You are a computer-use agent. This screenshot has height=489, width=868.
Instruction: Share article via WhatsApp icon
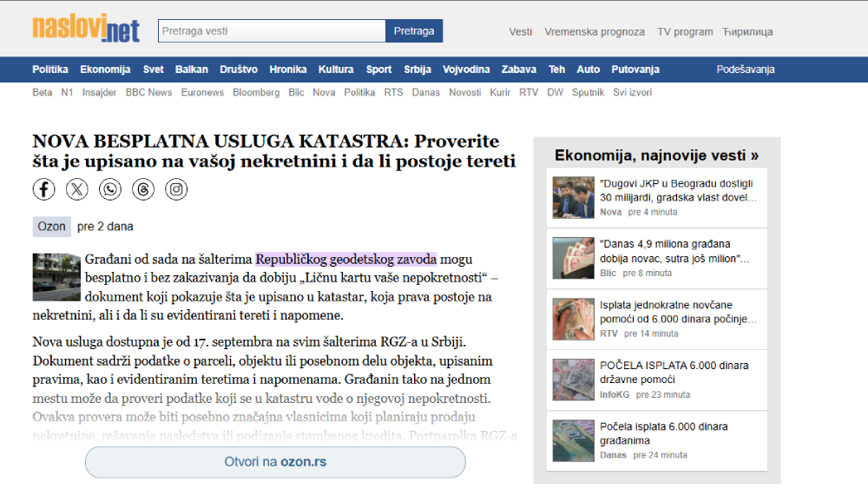coord(110,189)
